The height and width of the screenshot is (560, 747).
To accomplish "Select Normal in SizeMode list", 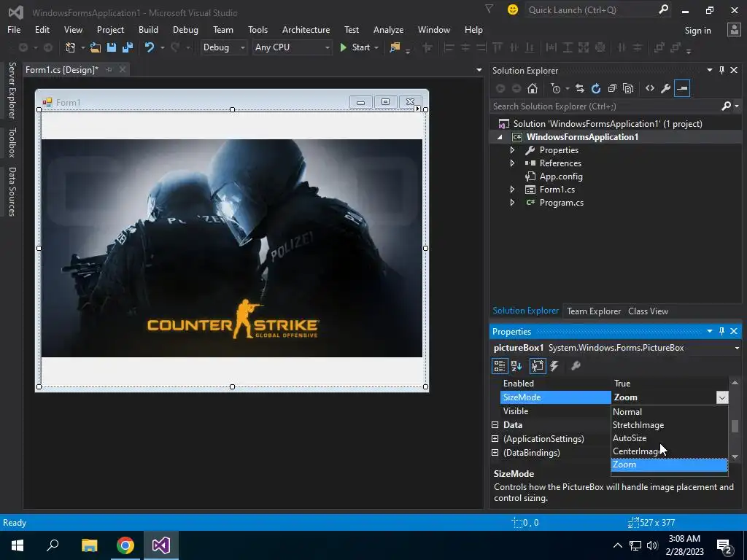I will pyautogui.click(x=670, y=412).
